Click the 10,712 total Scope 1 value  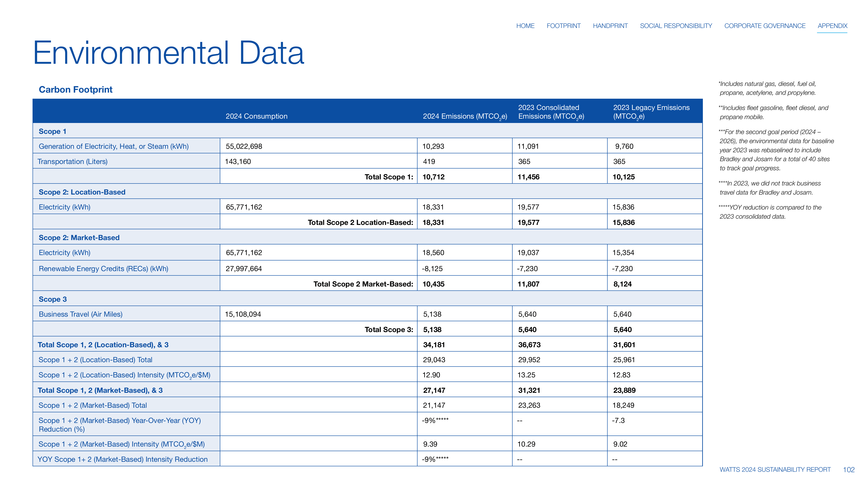coord(434,177)
